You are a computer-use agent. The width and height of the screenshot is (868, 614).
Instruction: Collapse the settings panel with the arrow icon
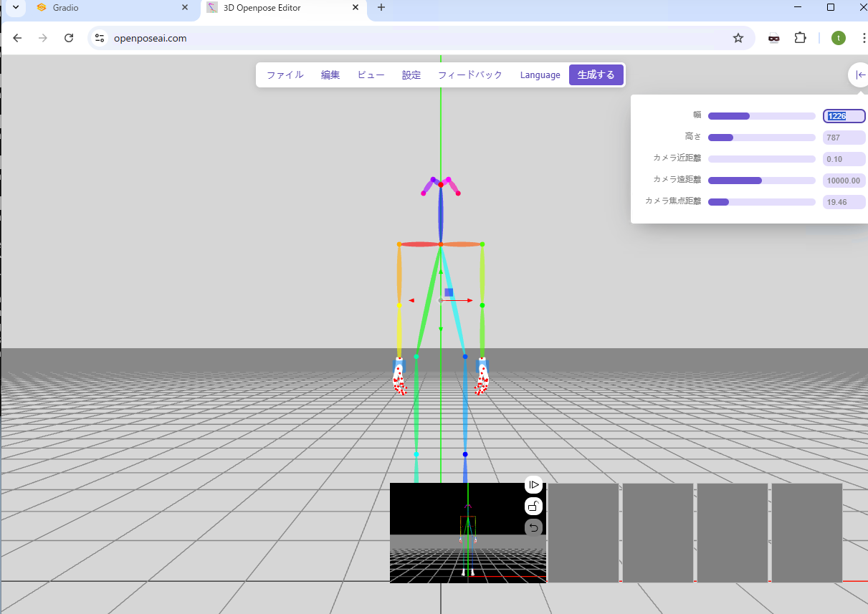pyautogui.click(x=860, y=75)
